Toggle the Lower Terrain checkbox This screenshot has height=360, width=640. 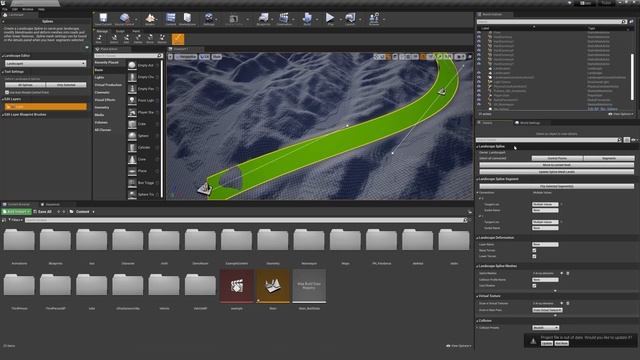pos(534,256)
